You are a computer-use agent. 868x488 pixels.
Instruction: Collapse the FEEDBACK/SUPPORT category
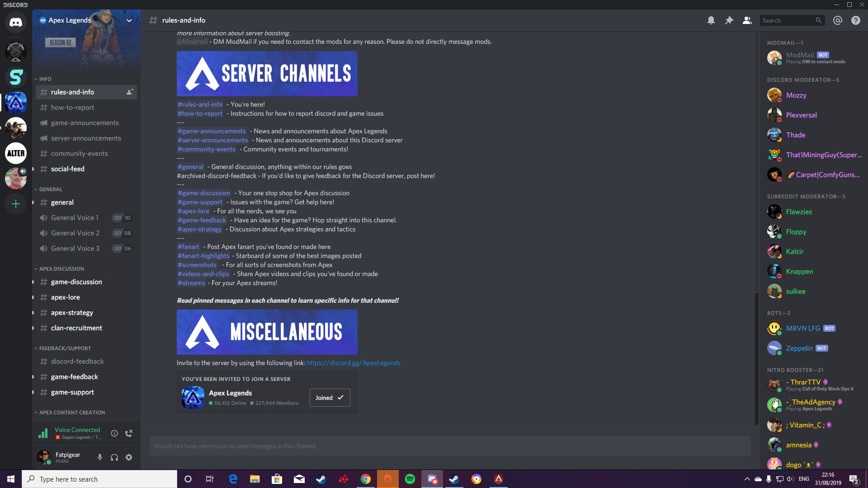65,348
